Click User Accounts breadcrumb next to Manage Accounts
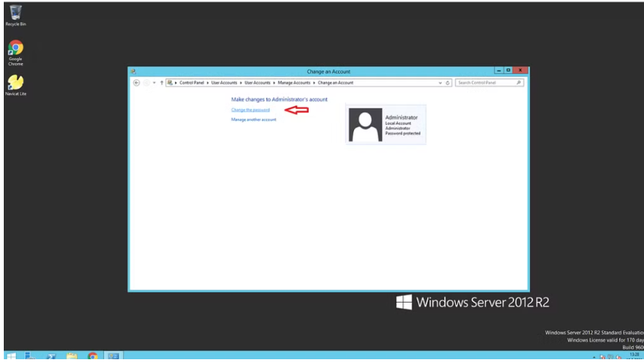The height and width of the screenshot is (363, 644). pyautogui.click(x=257, y=82)
